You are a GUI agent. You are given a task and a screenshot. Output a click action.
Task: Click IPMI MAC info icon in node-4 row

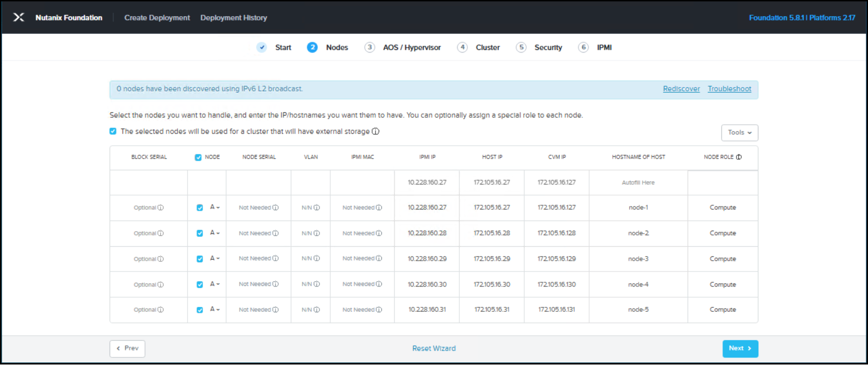point(379,284)
